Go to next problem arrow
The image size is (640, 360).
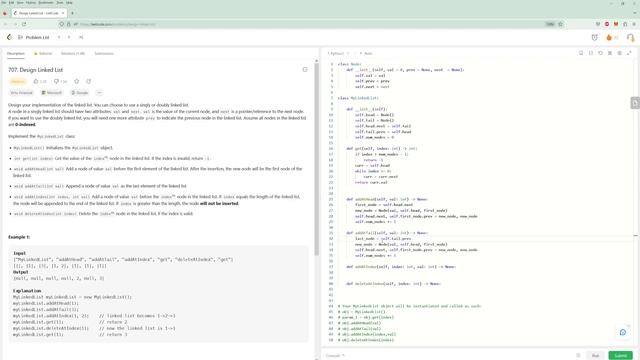tap(69, 37)
